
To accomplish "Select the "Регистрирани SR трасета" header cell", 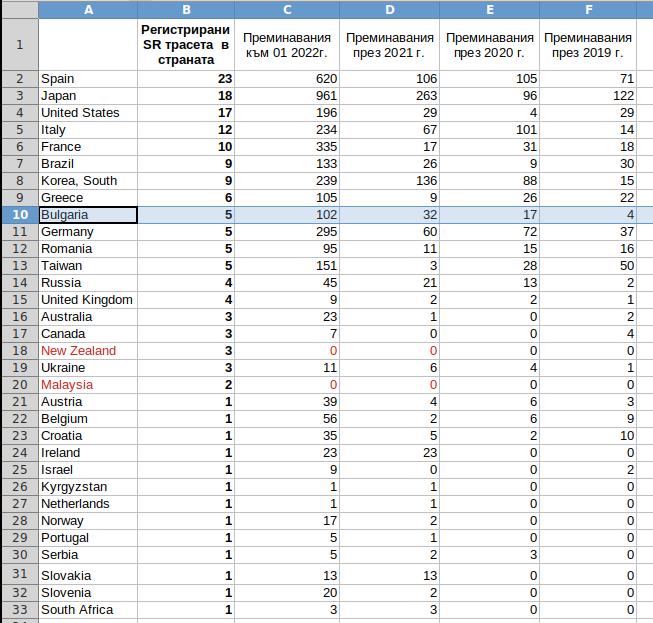I will point(187,45).
